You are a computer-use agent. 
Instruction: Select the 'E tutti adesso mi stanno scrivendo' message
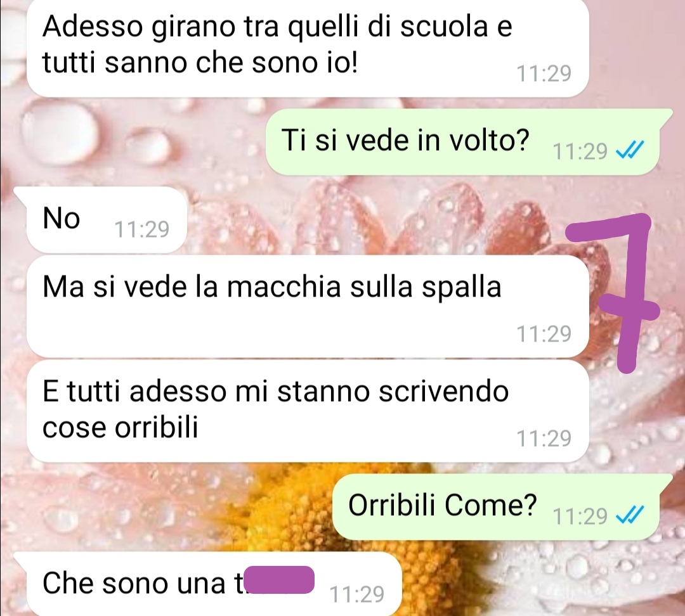tap(308, 411)
